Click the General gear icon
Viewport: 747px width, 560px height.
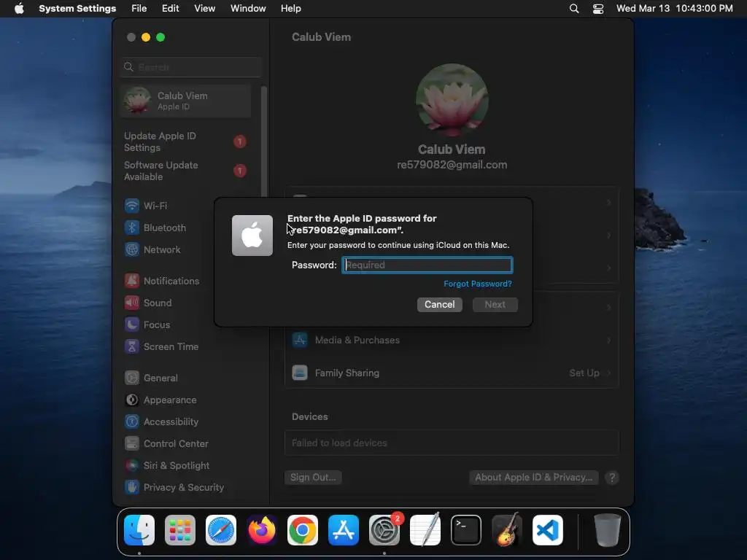click(x=132, y=378)
